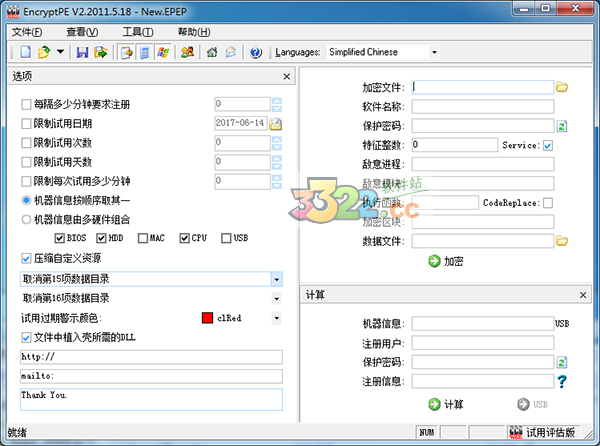Click the mail envelope toolbar icon
Viewport: 600px width, 446px height.
click(x=231, y=52)
